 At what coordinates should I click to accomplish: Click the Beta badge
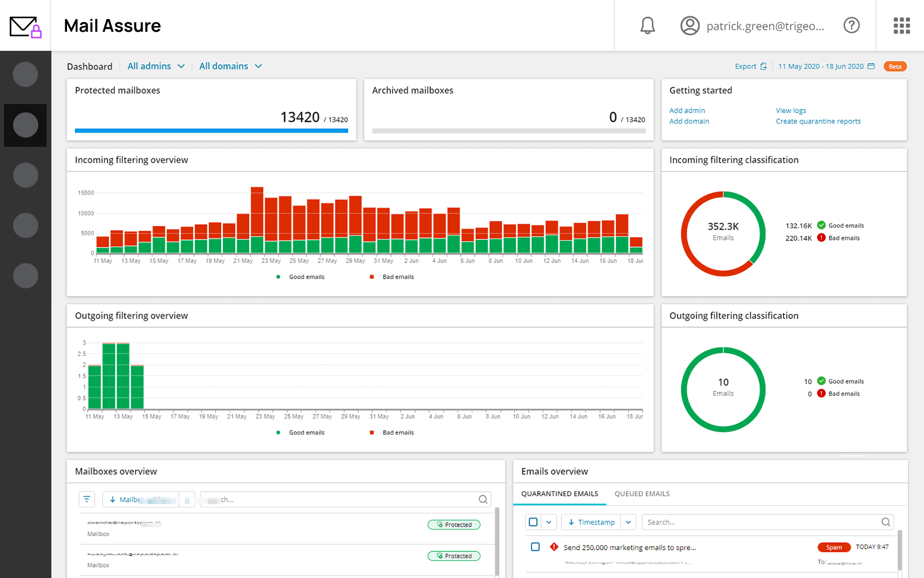tap(895, 66)
